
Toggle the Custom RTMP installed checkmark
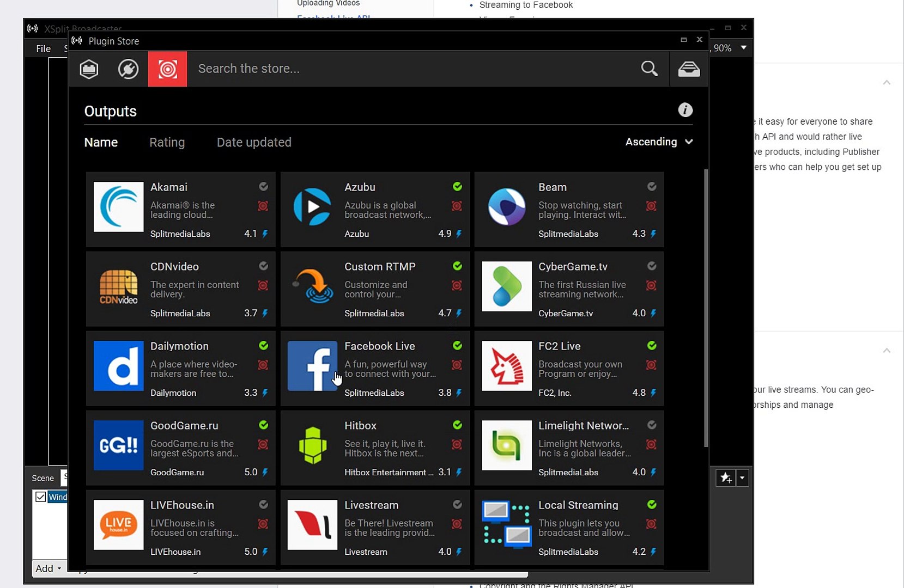click(x=457, y=266)
